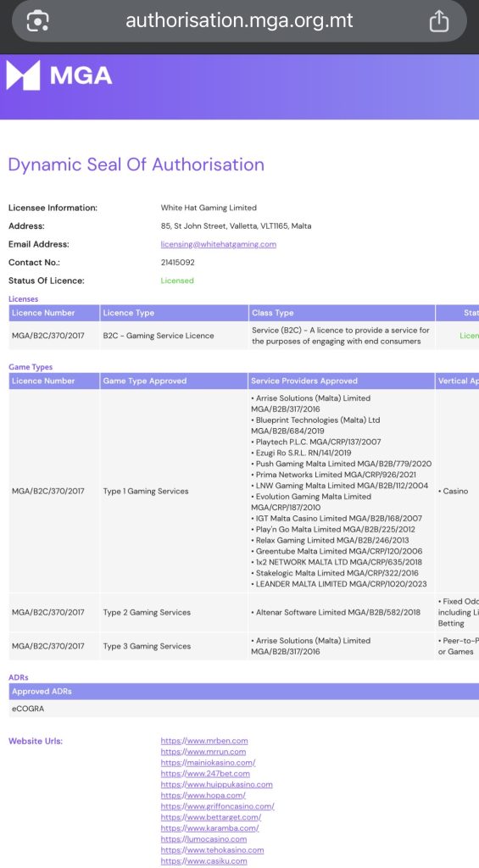Click the Approved ADRs header row
Screen dimensions: 479x868
243,692
